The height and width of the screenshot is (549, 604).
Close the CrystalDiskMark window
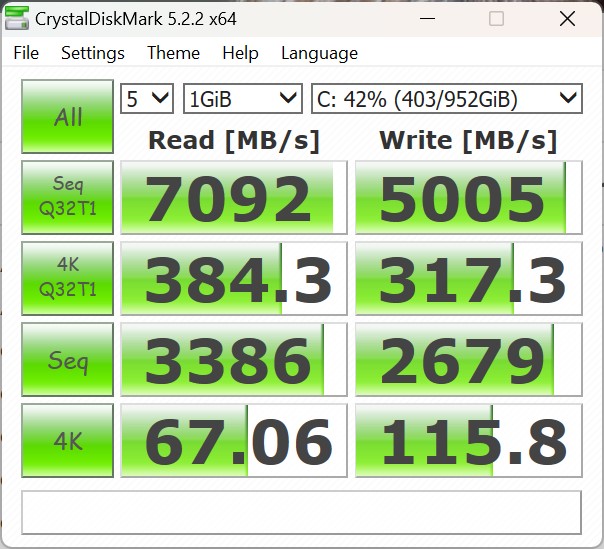(x=567, y=18)
